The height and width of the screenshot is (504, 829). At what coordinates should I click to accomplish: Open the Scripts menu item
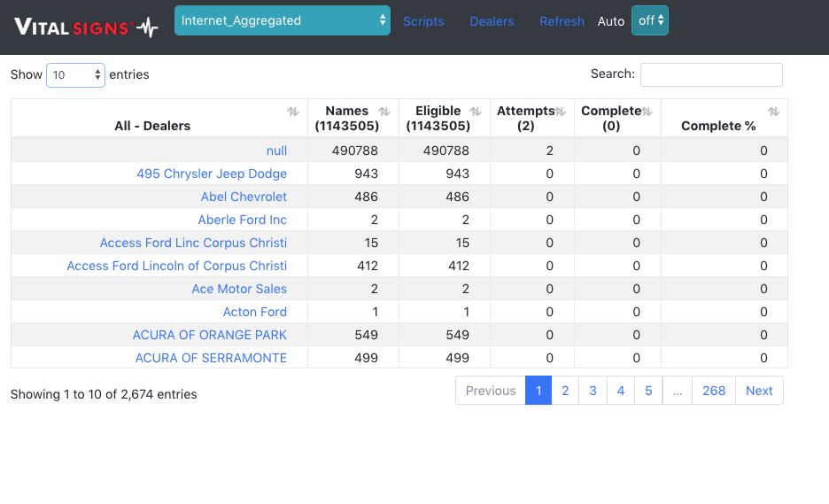point(423,21)
